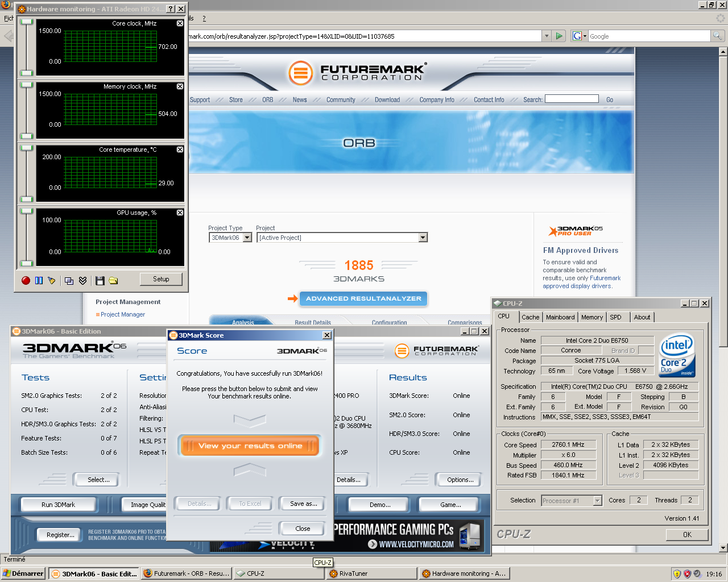Click the Google search engine icon
This screenshot has width=728, height=582.
[577, 36]
